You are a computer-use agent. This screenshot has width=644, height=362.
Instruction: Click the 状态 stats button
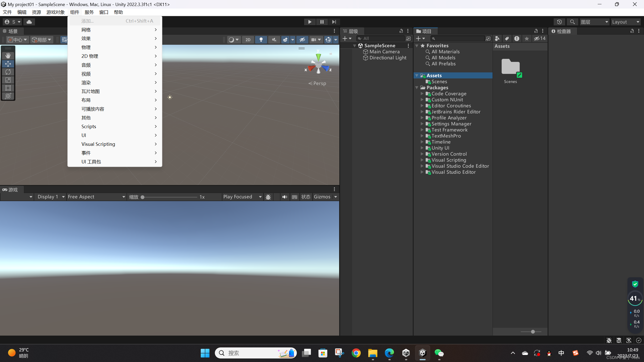pos(306,197)
